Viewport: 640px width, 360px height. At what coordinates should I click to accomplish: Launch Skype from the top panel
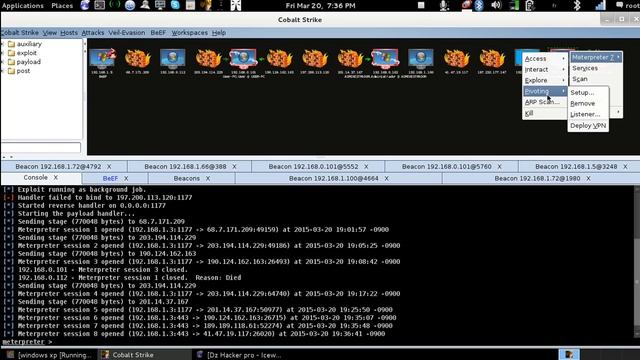pos(175,5)
